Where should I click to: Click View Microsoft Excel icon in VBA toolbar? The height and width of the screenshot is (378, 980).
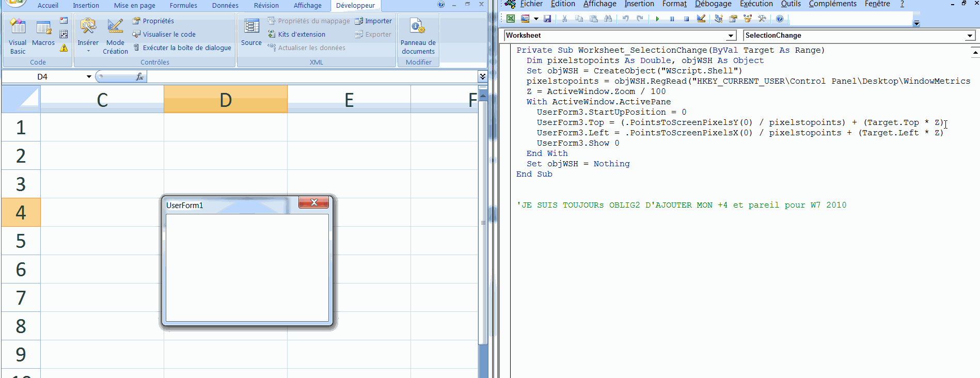(511, 19)
